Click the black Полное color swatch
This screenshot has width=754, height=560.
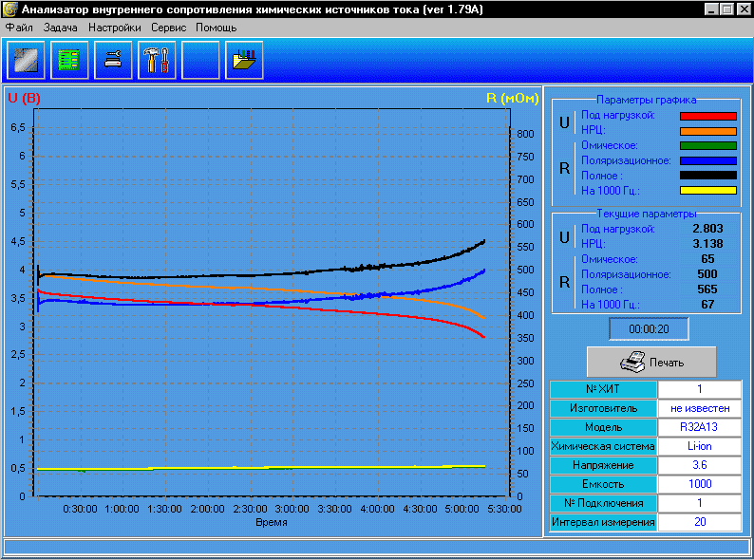coord(707,176)
